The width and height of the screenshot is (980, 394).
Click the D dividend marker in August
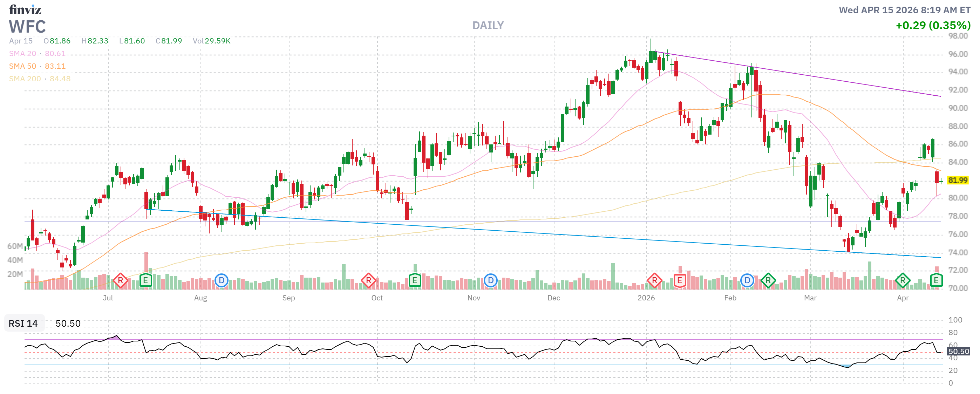point(221,281)
